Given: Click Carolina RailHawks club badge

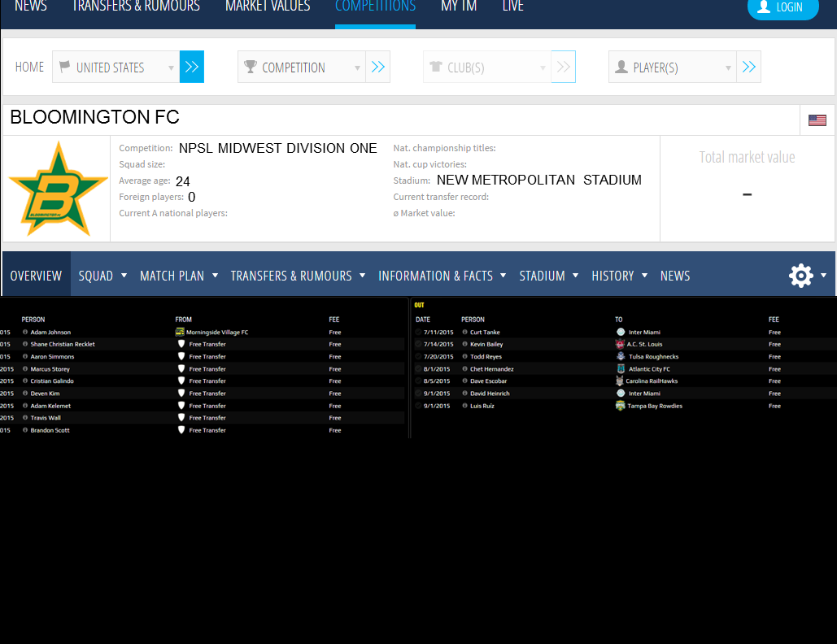Looking at the screenshot, I should click(x=620, y=381).
